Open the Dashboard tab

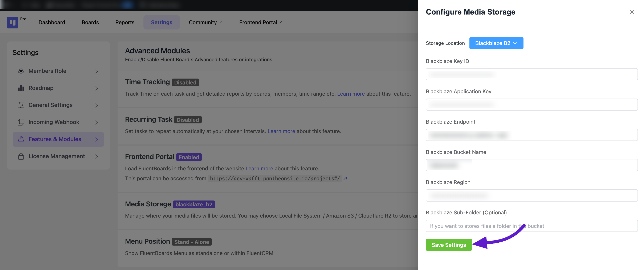point(52,22)
